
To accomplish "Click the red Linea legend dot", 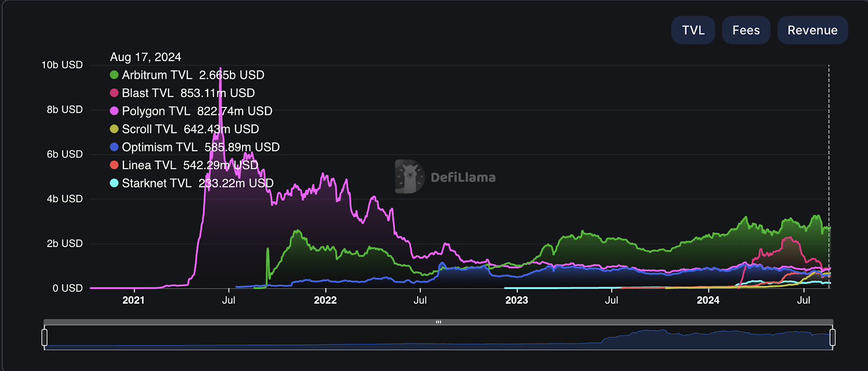I will [x=114, y=165].
